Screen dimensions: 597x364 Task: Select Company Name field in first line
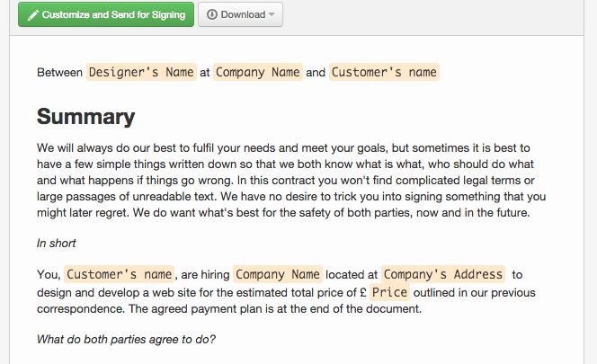258,72
